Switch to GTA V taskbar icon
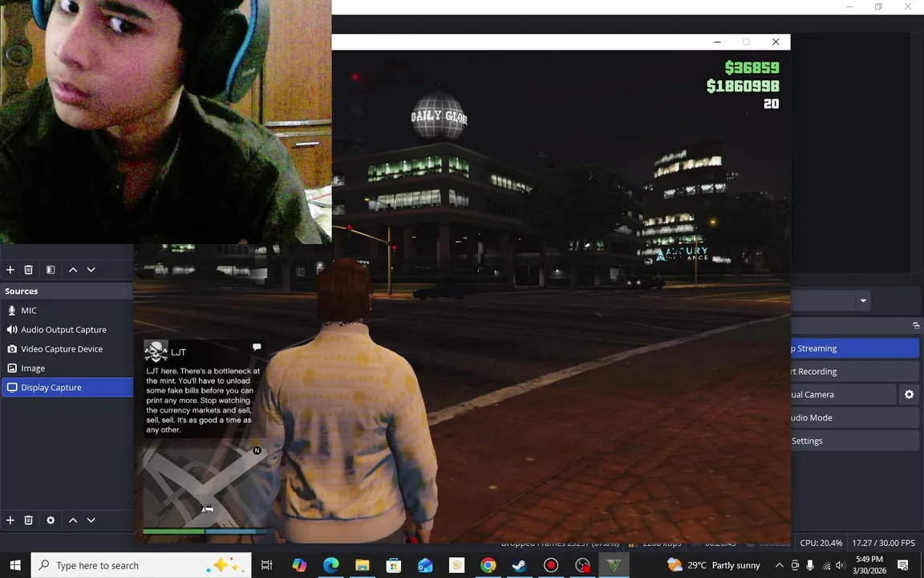 coord(614,566)
